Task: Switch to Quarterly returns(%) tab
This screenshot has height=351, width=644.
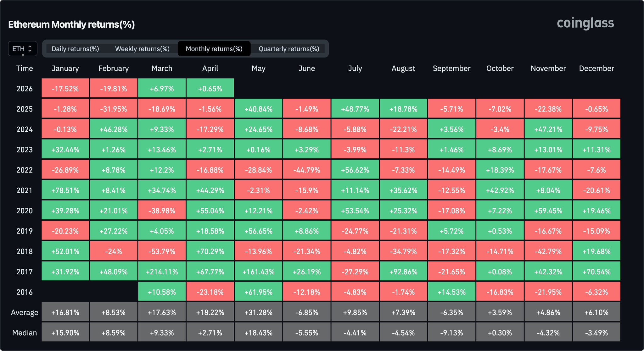Action: tap(289, 49)
